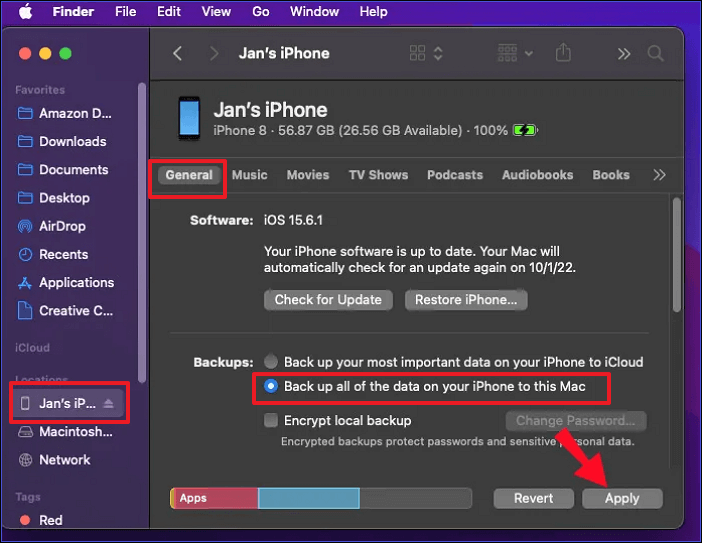
Task: Switch to the General tab
Action: pos(189,175)
